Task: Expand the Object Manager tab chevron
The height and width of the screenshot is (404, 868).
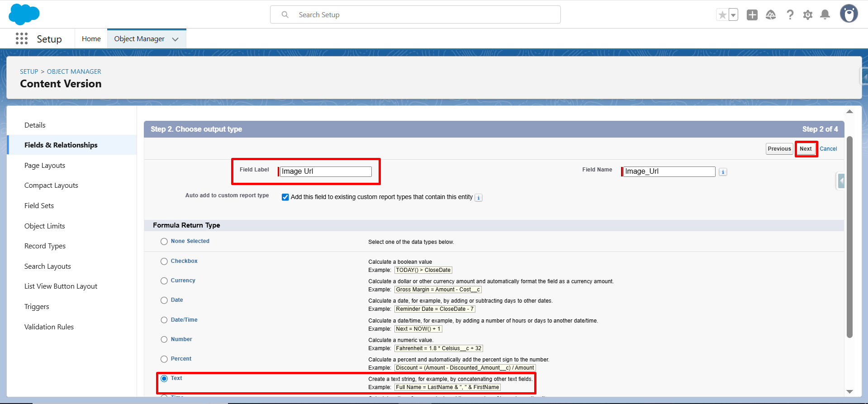Action: [175, 39]
